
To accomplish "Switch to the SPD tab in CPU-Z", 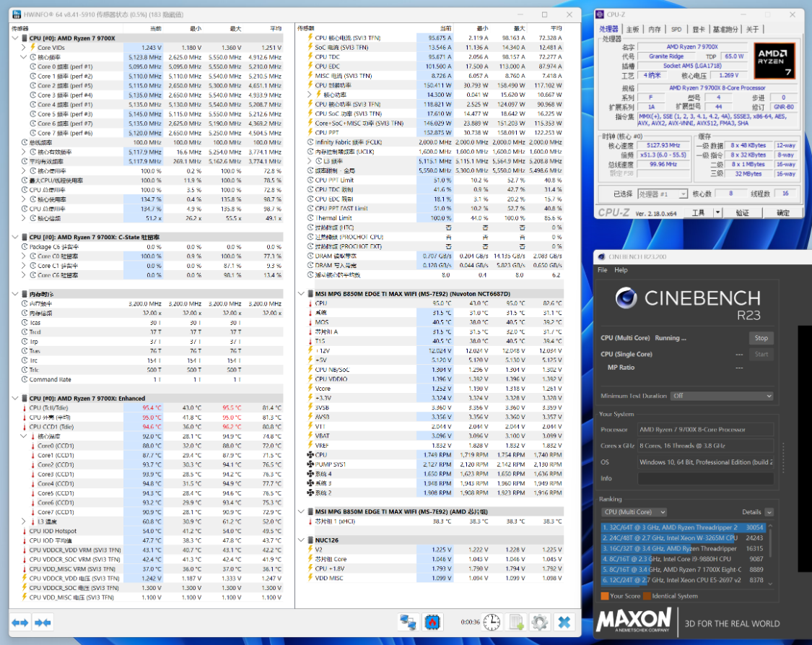I will [x=676, y=30].
